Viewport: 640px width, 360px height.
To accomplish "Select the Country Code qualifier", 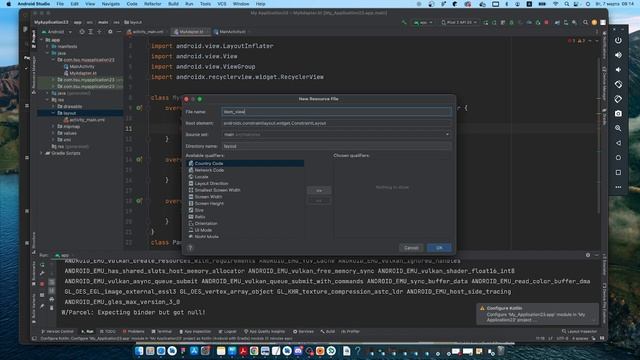I will click(x=245, y=163).
